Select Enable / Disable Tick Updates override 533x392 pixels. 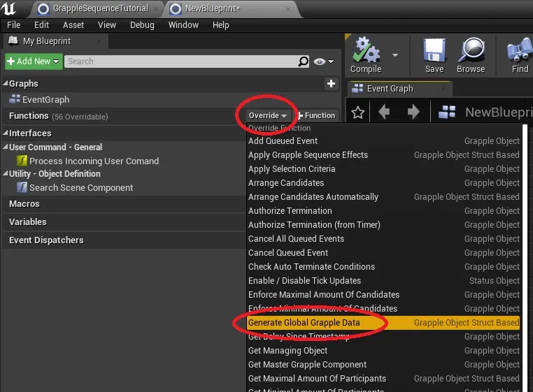click(x=383, y=281)
